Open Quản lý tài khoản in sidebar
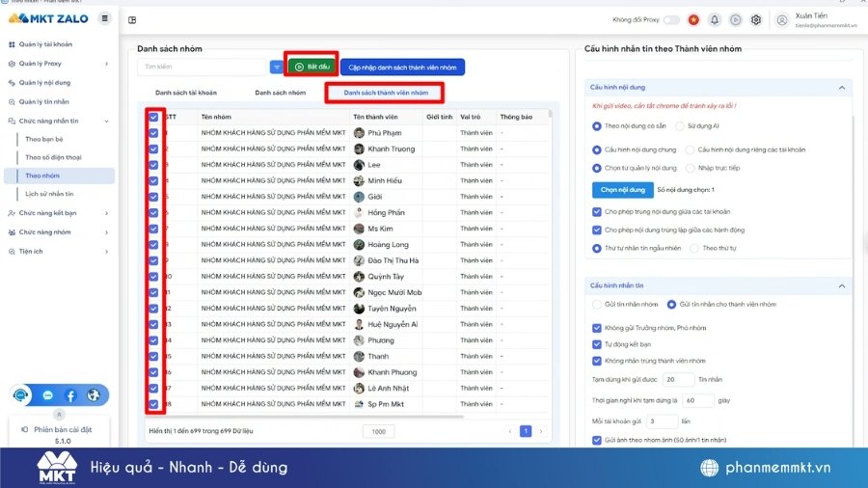Viewport: 868px width, 488px height. coord(45,44)
